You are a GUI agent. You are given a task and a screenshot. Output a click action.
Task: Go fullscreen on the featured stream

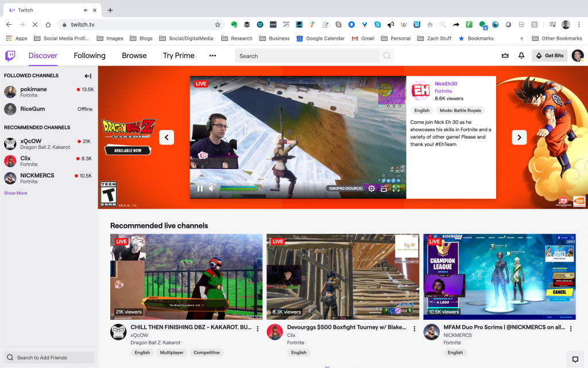pyautogui.click(x=396, y=189)
